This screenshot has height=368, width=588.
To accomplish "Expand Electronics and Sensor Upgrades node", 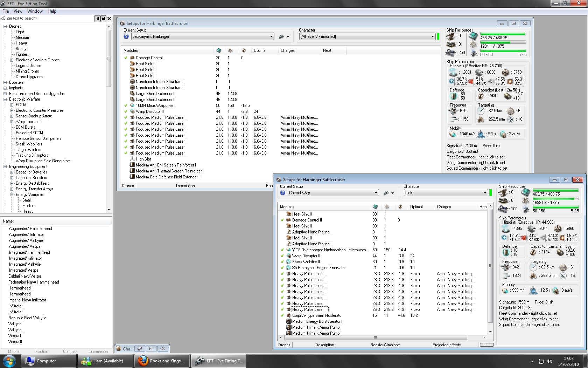I will pyautogui.click(x=5, y=94).
